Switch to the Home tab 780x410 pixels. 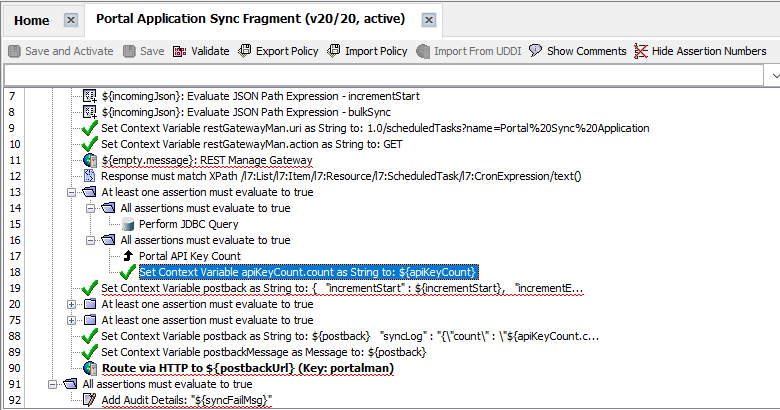click(32, 20)
